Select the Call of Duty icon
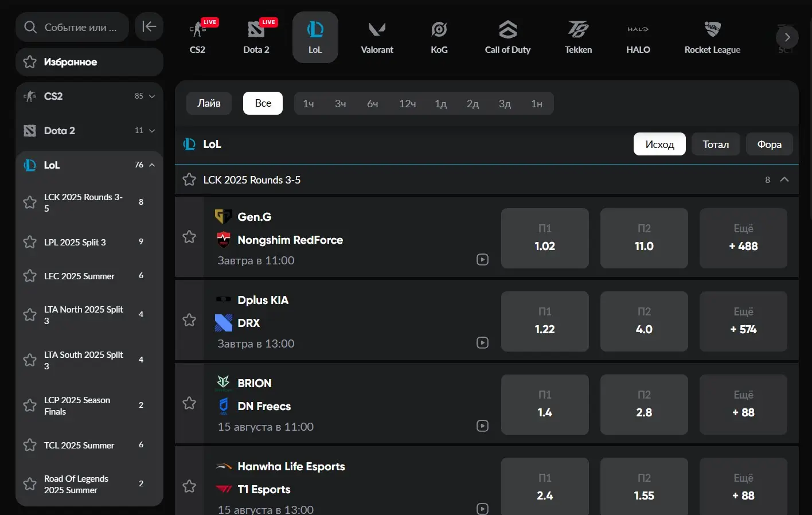Screen dimensions: 812x515 (507, 37)
